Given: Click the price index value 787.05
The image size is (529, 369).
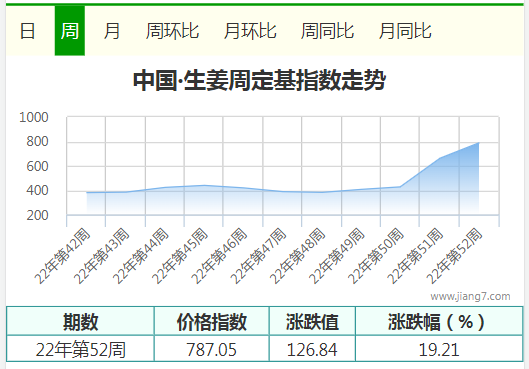Looking at the screenshot, I should point(212,349).
